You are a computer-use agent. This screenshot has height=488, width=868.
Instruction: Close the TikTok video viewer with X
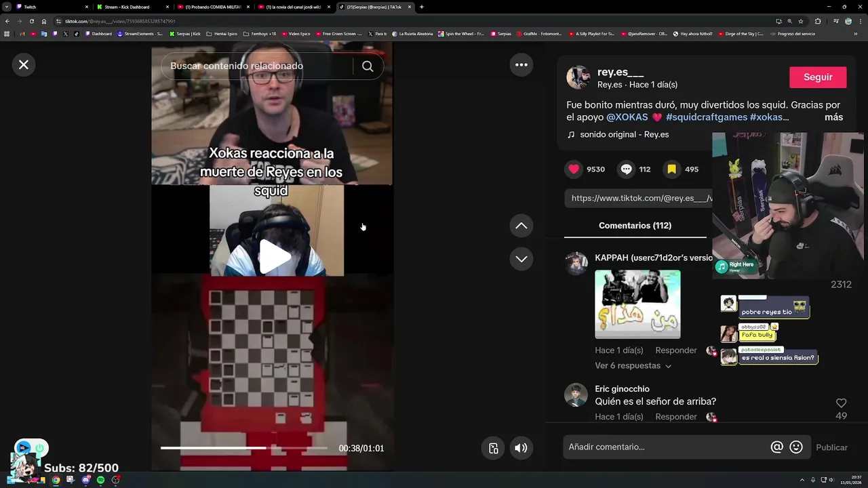(x=24, y=64)
